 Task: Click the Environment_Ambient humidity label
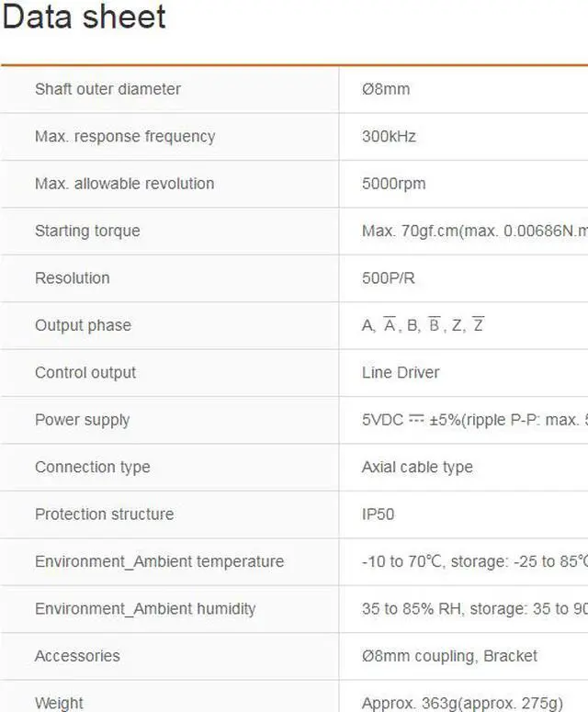(145, 608)
